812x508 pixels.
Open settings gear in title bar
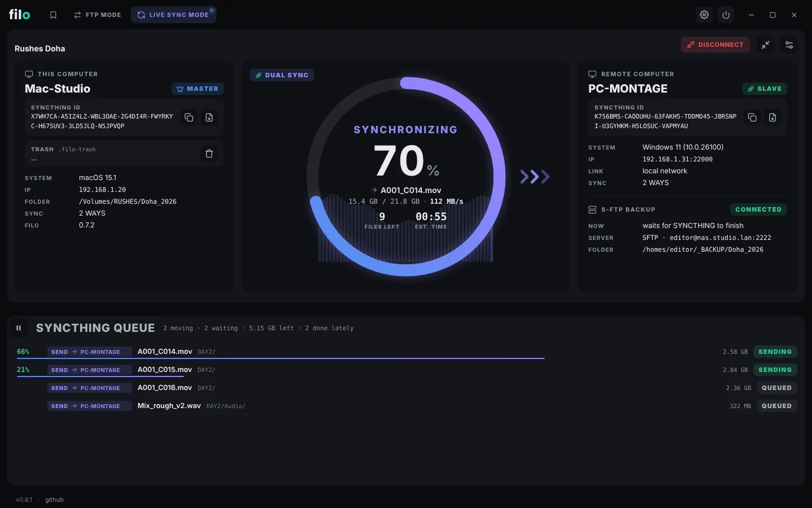pos(704,15)
